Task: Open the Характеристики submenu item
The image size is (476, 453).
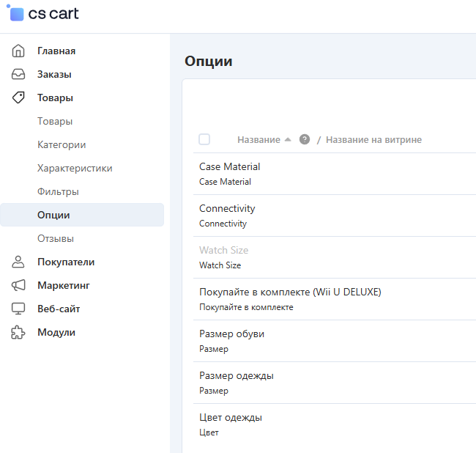Action: point(75,169)
